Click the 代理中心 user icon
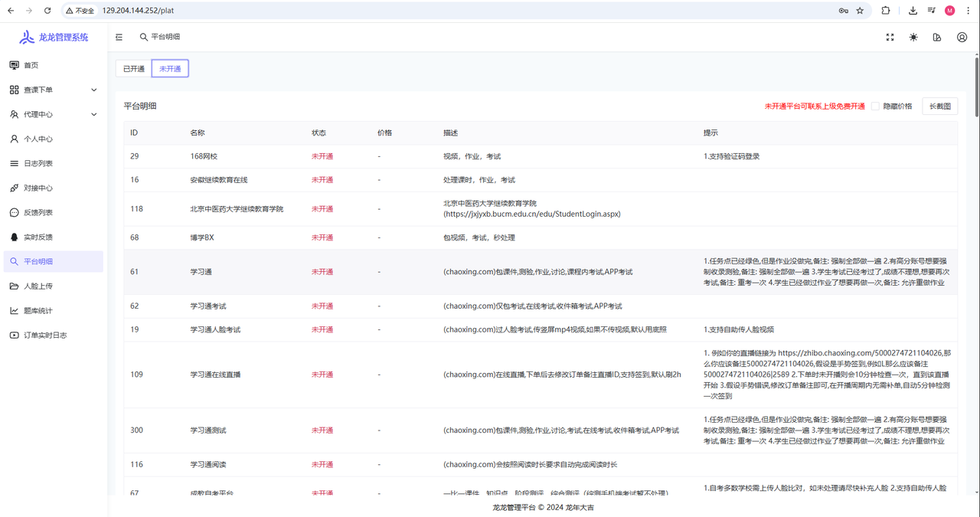The image size is (980, 517). pyautogui.click(x=14, y=114)
